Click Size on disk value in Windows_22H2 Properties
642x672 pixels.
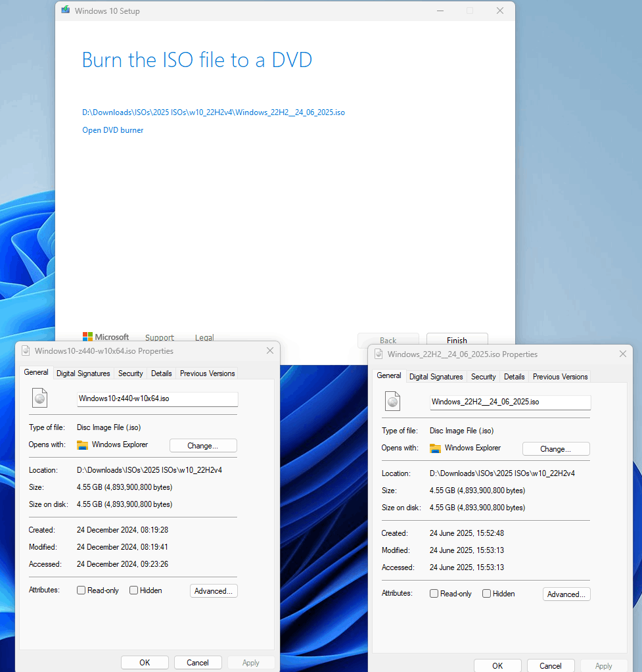point(478,508)
